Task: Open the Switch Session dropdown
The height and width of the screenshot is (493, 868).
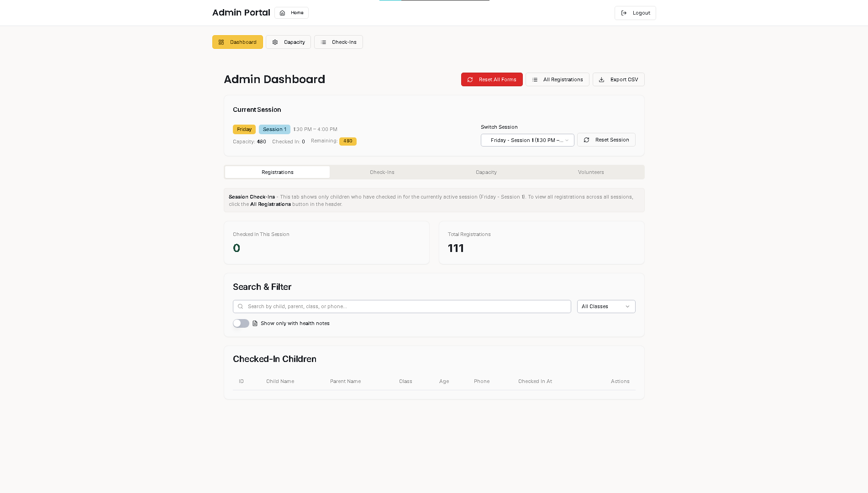Action: [527, 140]
